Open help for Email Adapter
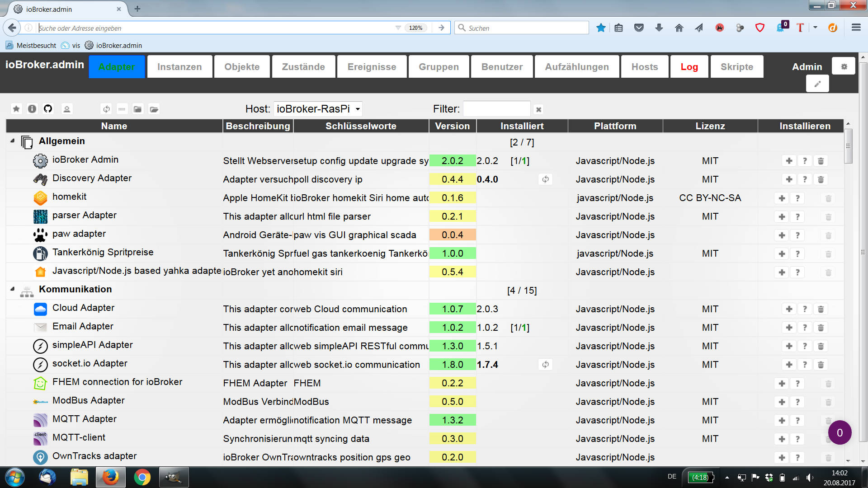This screenshot has height=488, width=868. [x=805, y=328]
